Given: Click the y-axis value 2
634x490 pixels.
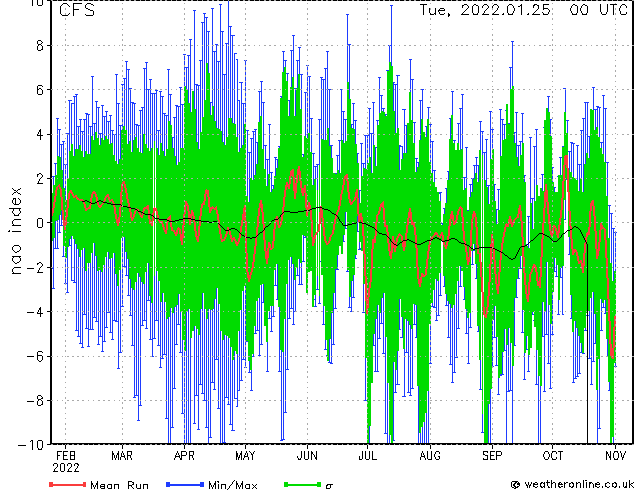Looking at the screenshot, I should 40,179.
